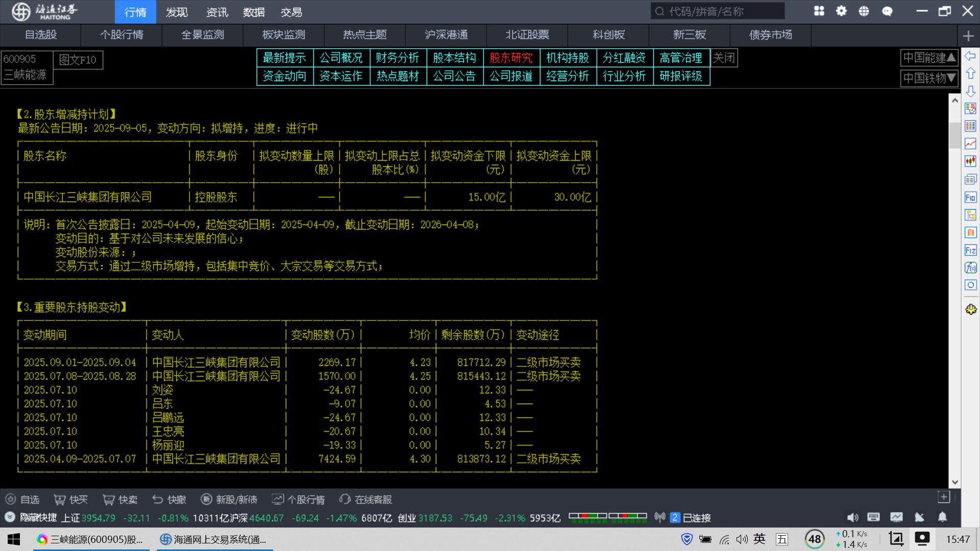Click the 关闭 button
Image resolution: width=980 pixels, height=551 pixels.
(724, 58)
